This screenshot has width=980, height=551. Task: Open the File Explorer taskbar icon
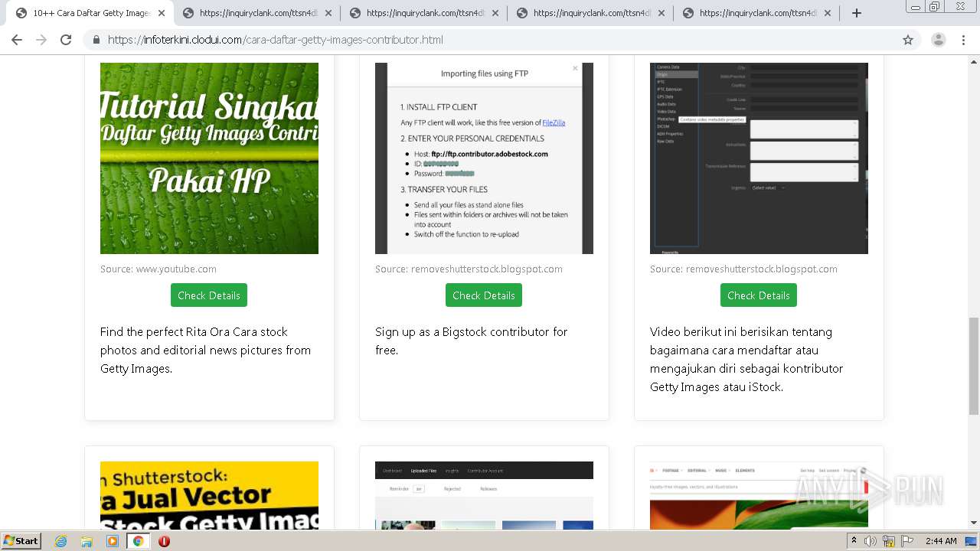coord(87,541)
